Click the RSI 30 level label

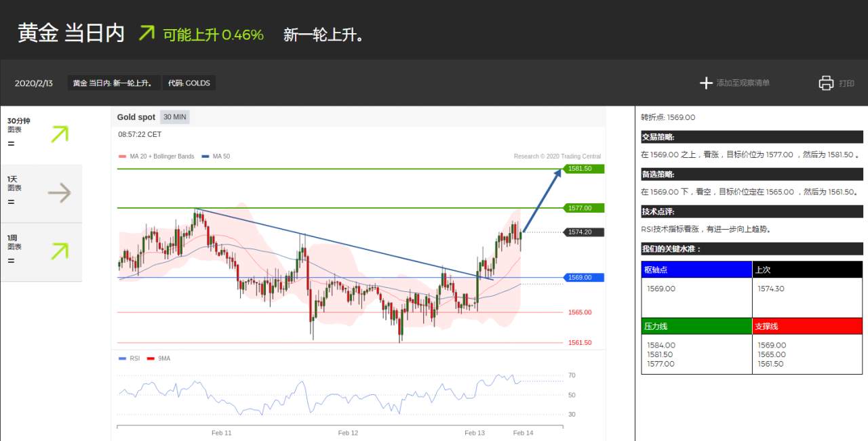pyautogui.click(x=572, y=415)
